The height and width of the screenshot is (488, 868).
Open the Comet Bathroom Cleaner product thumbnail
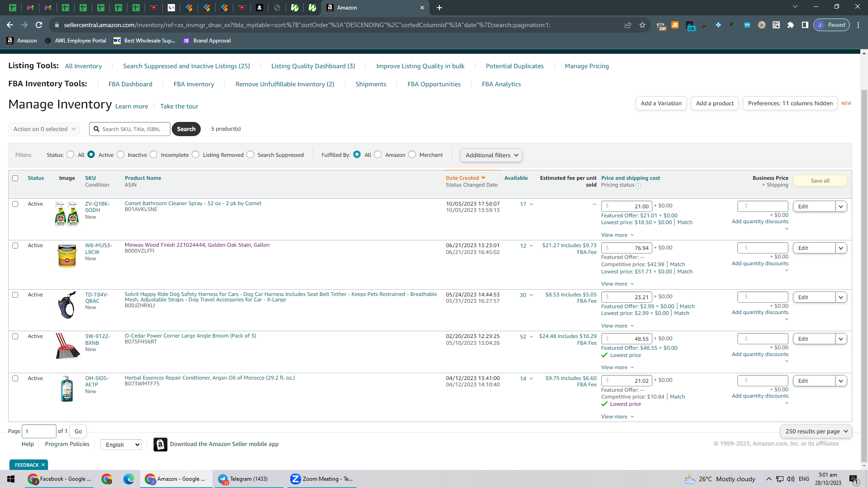coord(67,214)
